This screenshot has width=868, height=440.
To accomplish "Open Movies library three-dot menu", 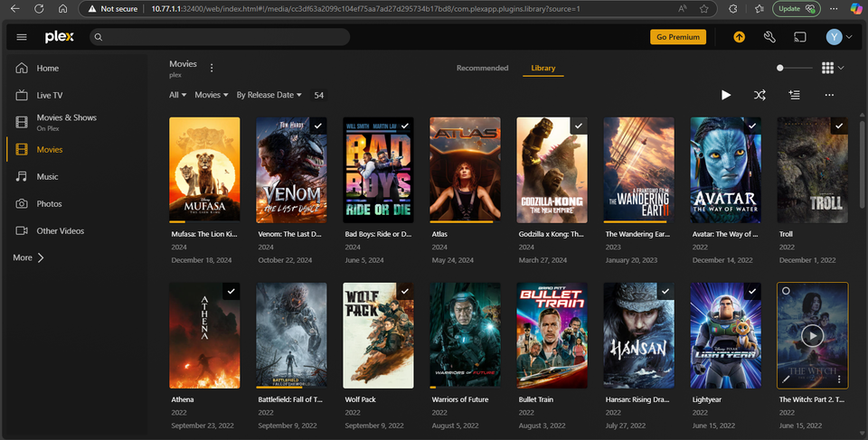I will coord(212,68).
